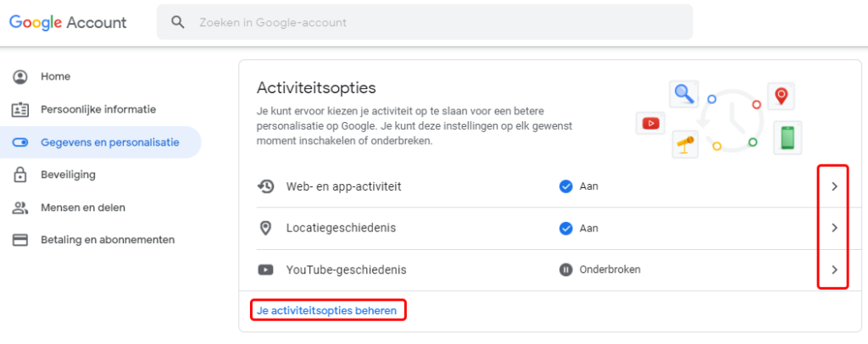This screenshot has width=868, height=344.
Task: Click the Persoonlijke informatie ID card icon
Action: (20, 109)
